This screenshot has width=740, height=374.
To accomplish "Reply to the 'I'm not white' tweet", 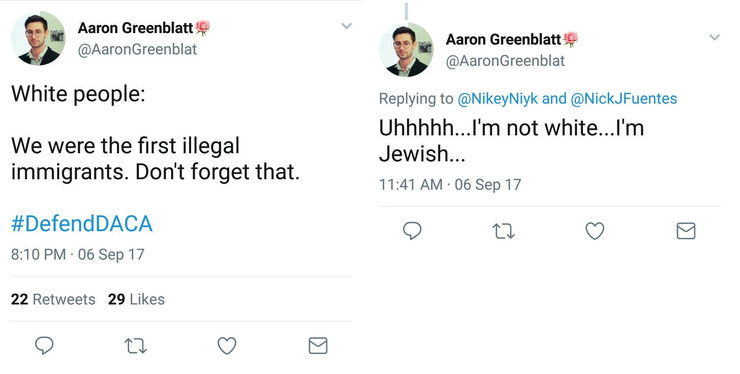I will pos(412,231).
